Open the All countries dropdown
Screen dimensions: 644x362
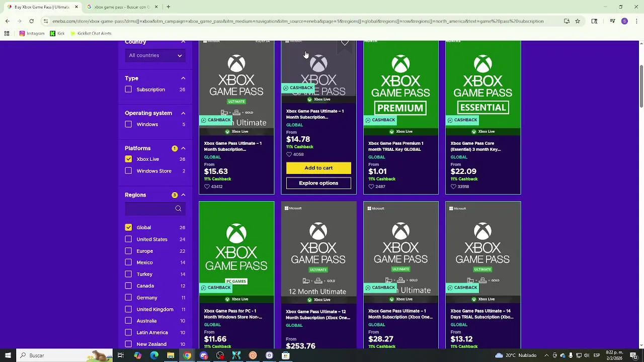coord(155,55)
